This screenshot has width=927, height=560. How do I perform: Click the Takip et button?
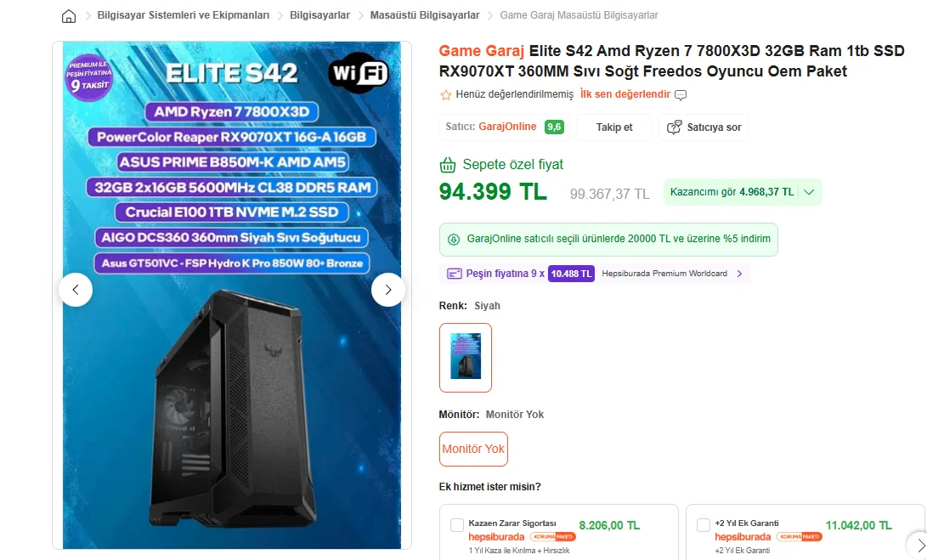[x=614, y=127]
